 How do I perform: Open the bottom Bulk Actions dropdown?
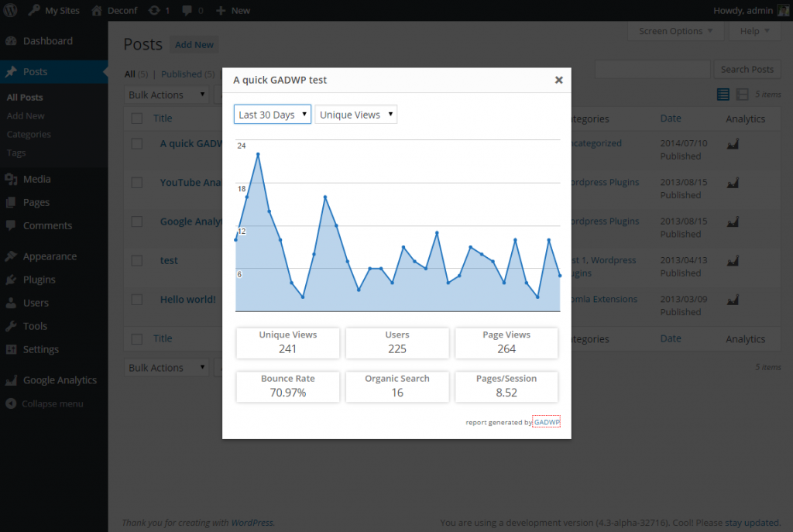166,368
